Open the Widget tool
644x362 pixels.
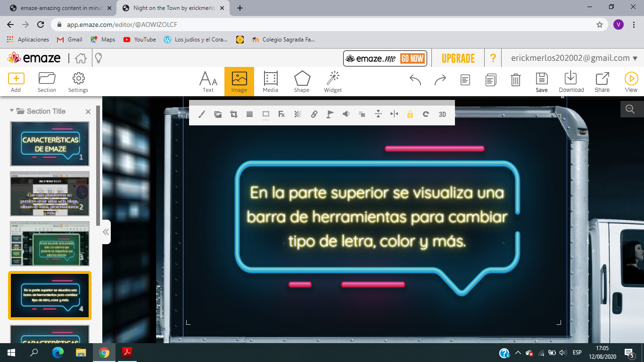coord(333,82)
